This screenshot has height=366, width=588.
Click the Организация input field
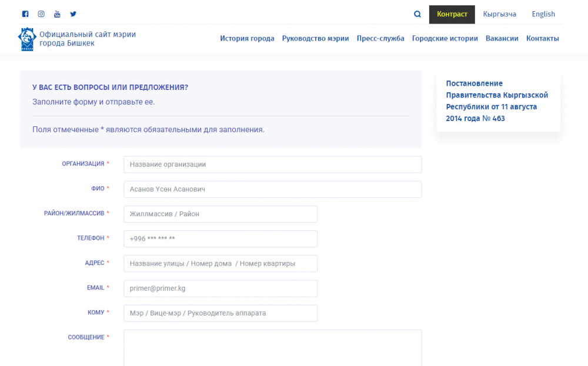272,164
